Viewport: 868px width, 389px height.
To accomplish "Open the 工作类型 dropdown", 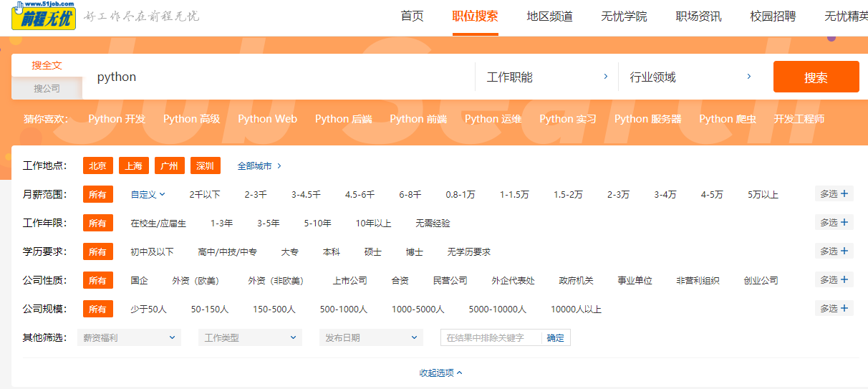I will tap(250, 337).
